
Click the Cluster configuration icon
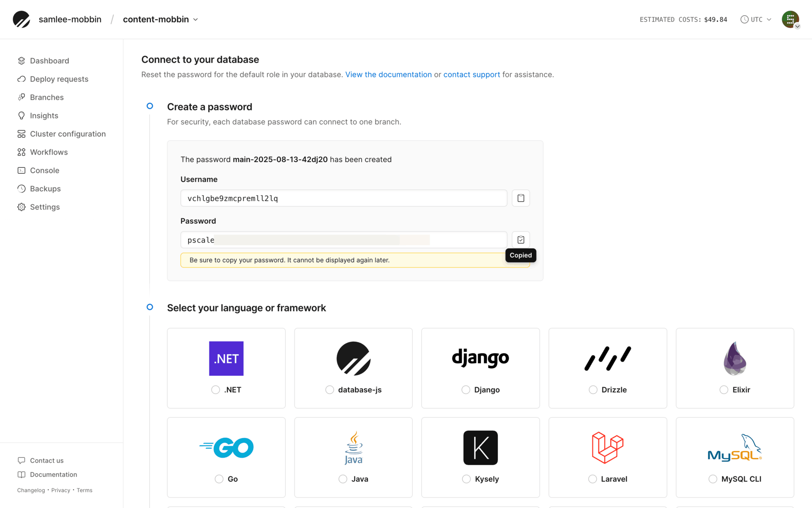tap(22, 134)
